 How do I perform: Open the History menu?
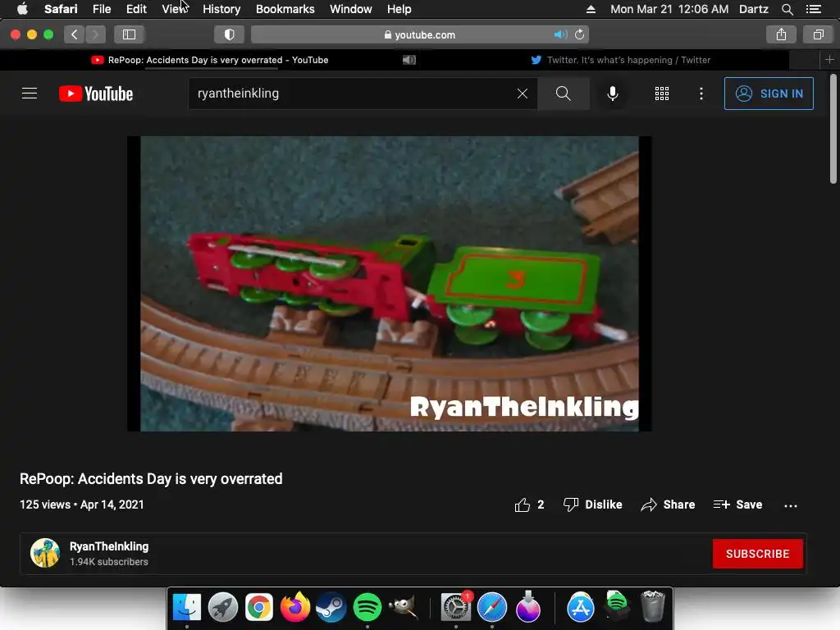pyautogui.click(x=221, y=9)
